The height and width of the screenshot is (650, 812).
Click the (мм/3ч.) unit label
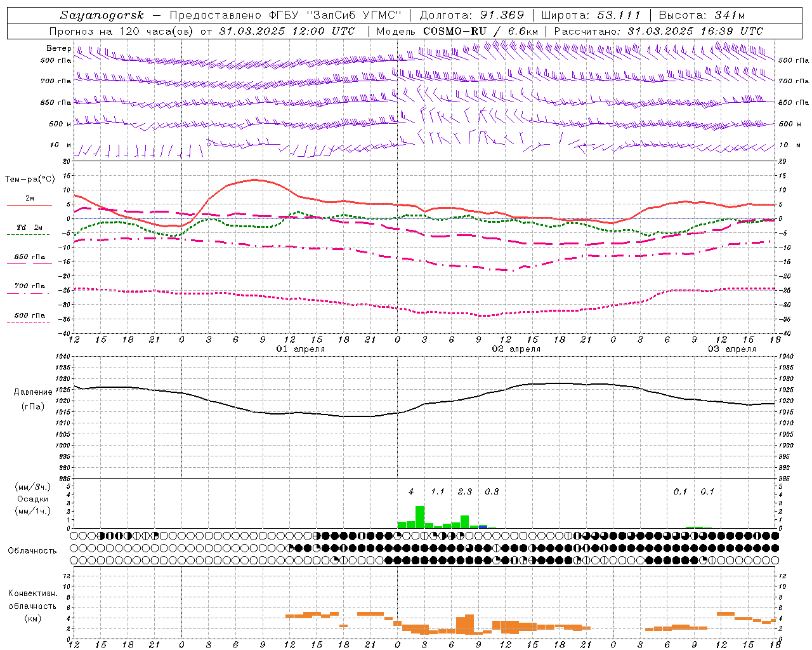32,487
